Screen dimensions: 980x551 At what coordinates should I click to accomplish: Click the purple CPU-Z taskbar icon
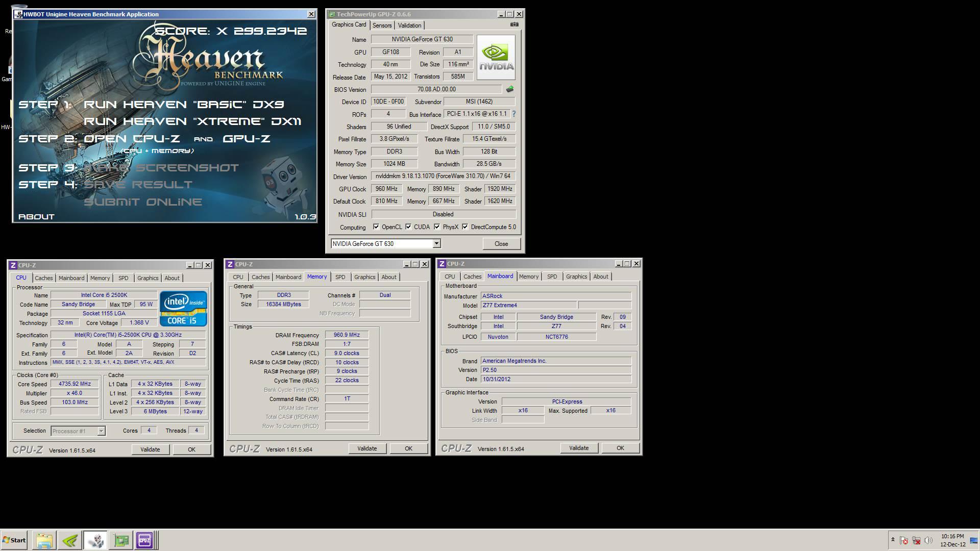point(144,540)
